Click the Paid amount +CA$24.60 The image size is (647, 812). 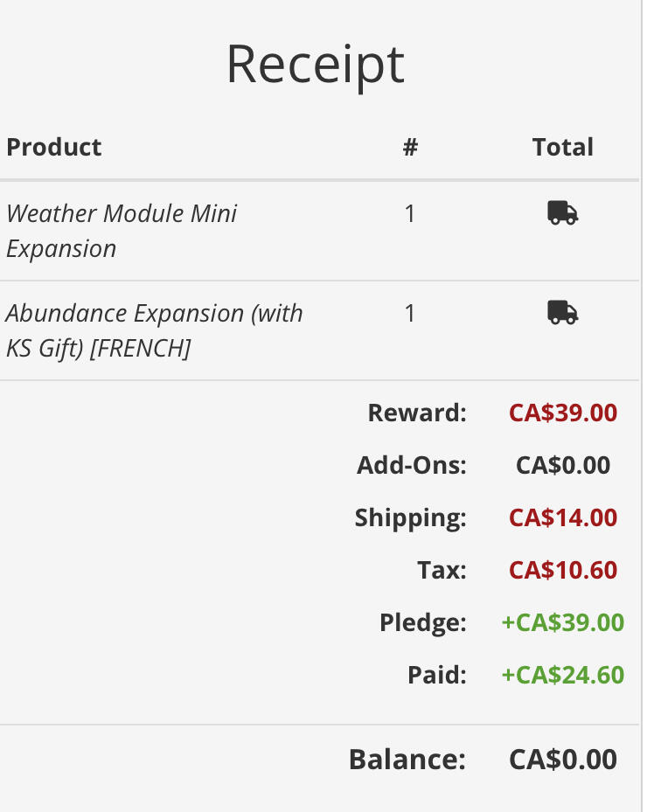563,675
